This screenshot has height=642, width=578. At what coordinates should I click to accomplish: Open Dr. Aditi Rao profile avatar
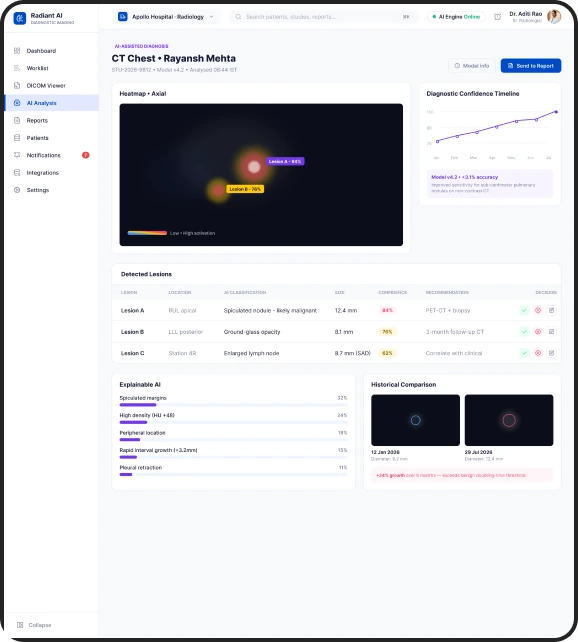(x=554, y=17)
